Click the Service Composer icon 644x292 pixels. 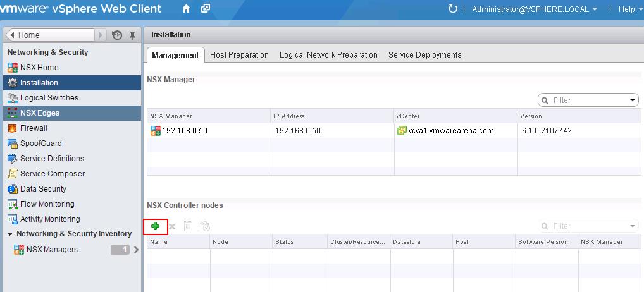[x=13, y=174]
